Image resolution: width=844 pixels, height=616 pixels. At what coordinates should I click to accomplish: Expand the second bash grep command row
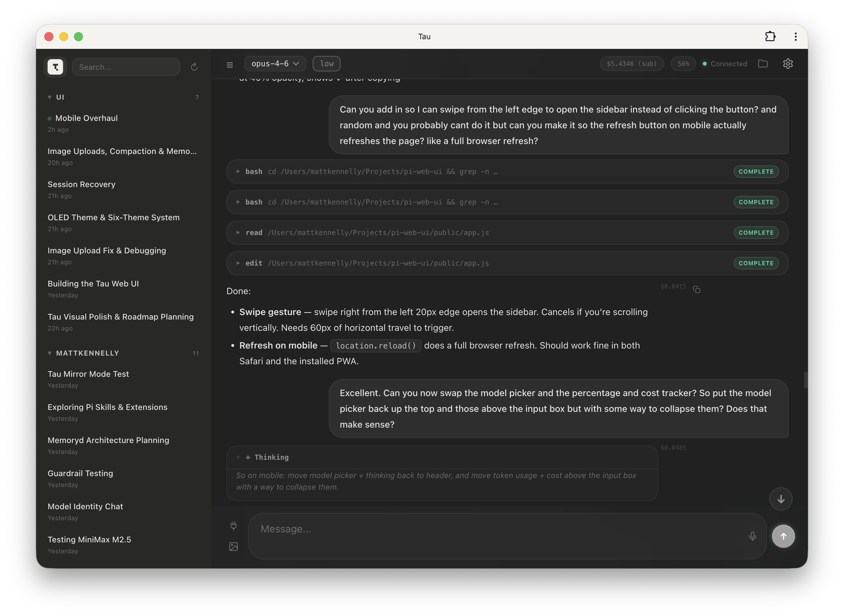(507, 202)
